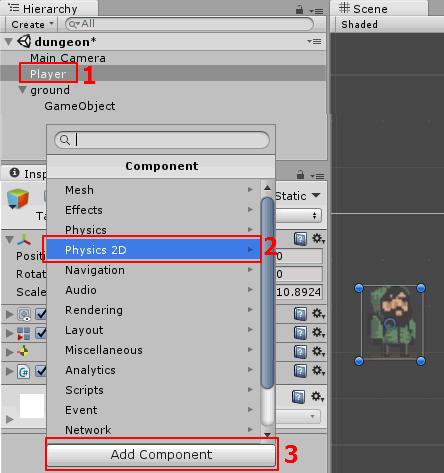Collapse the Transform component
444x473 pixels.
10,239
